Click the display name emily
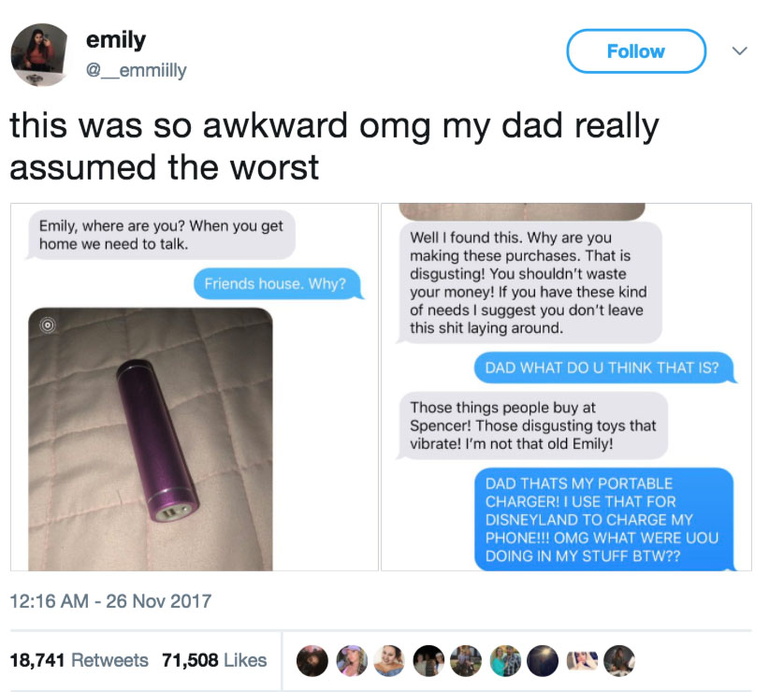This screenshot has height=692, width=784. click(115, 40)
